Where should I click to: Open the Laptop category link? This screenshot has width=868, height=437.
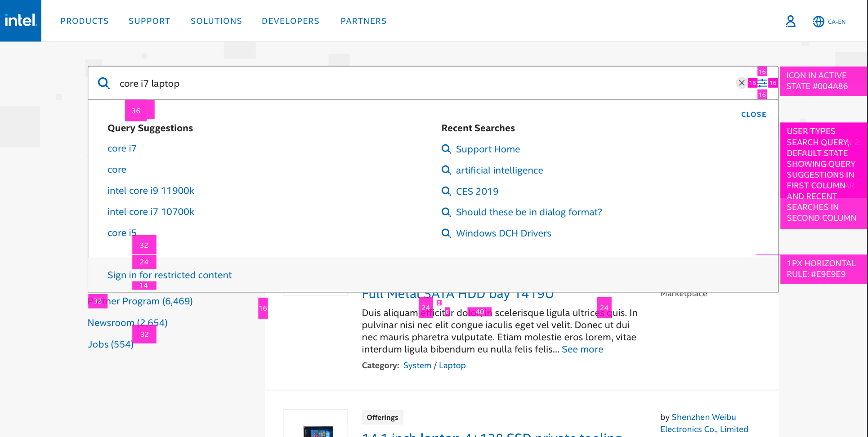452,366
